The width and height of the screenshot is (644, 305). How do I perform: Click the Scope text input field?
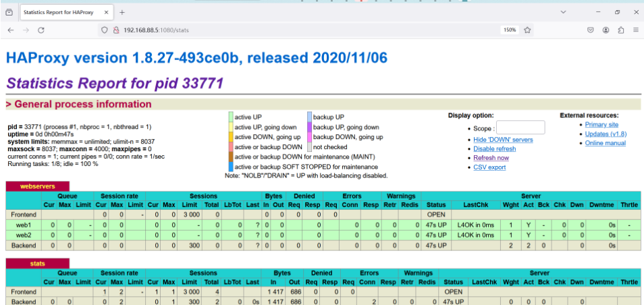tap(520, 128)
